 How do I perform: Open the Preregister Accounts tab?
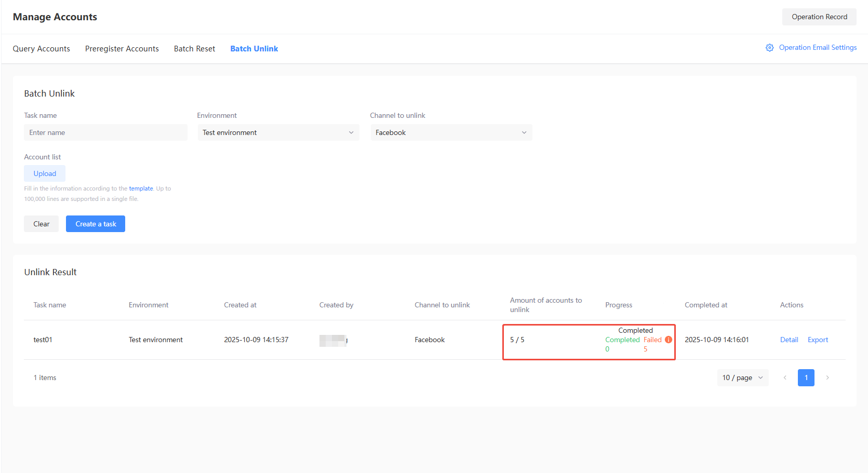pos(122,49)
